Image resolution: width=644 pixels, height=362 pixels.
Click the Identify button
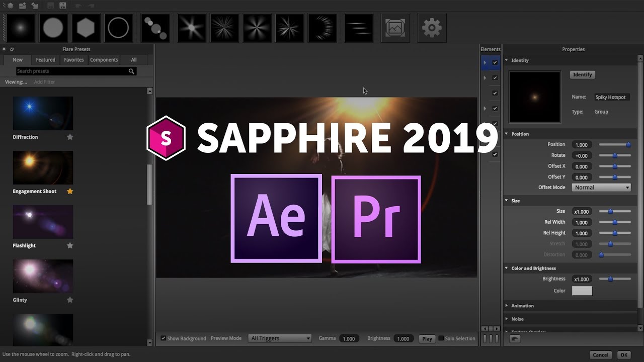tap(583, 74)
